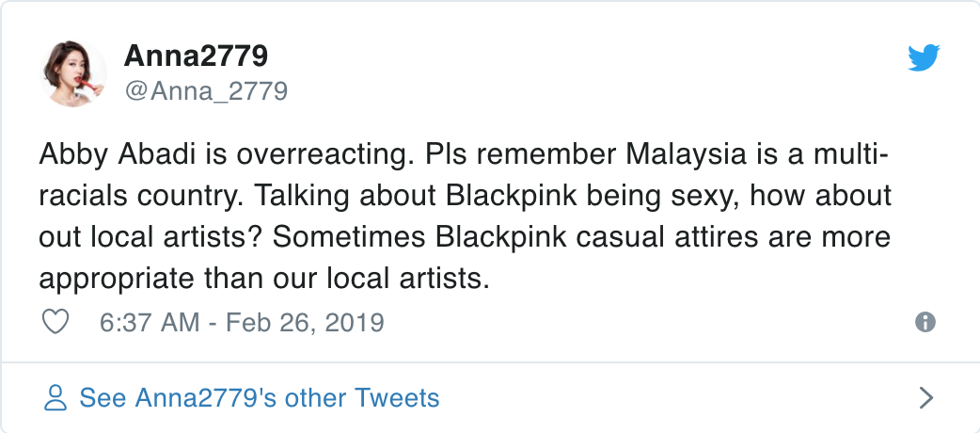This screenshot has width=980, height=433.
Task: Click the word 'Tweets' in the footer link
Action: (396, 398)
